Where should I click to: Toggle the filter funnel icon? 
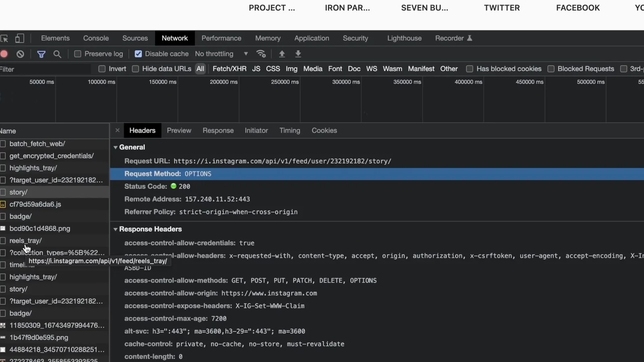[41, 54]
